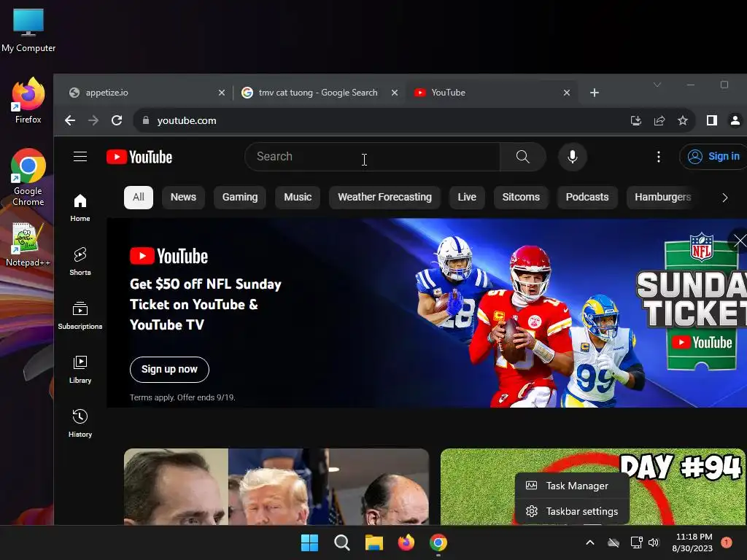Start voice search with microphone icon

tap(572, 157)
